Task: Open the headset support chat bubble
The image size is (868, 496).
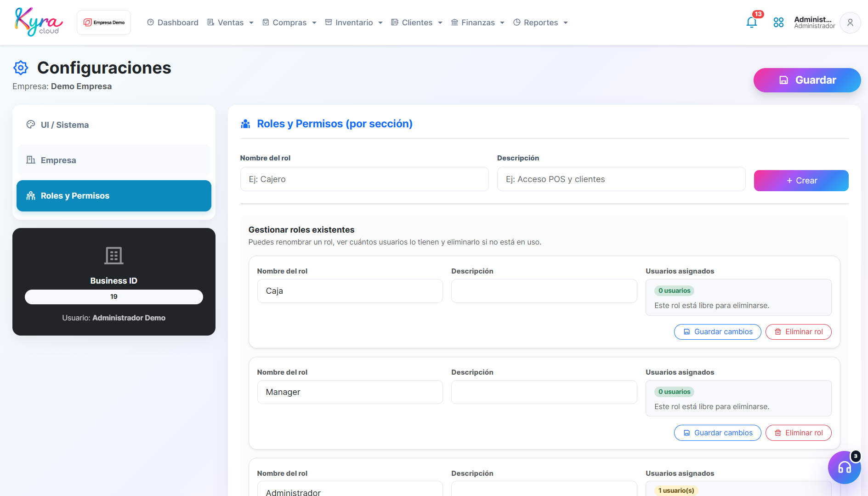Action: click(844, 467)
